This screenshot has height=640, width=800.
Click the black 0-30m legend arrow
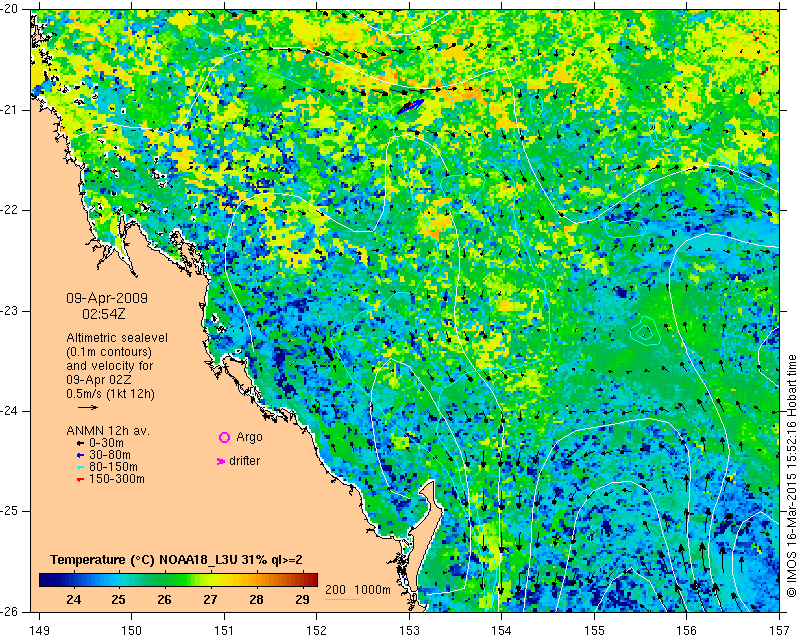[x=80, y=444]
